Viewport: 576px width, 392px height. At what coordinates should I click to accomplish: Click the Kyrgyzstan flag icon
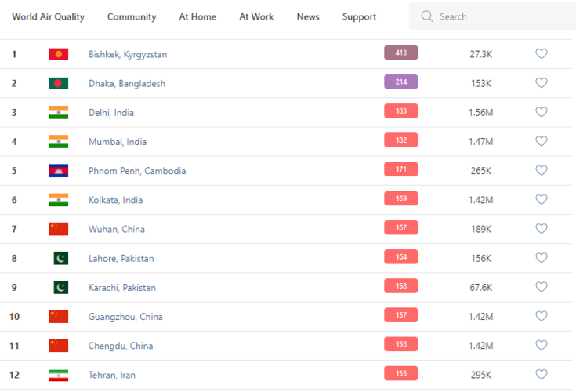59,54
